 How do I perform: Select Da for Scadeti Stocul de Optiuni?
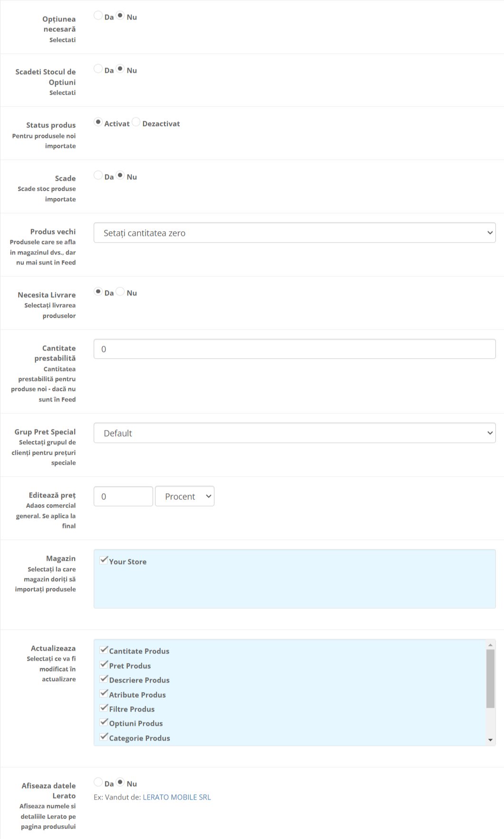click(x=98, y=69)
